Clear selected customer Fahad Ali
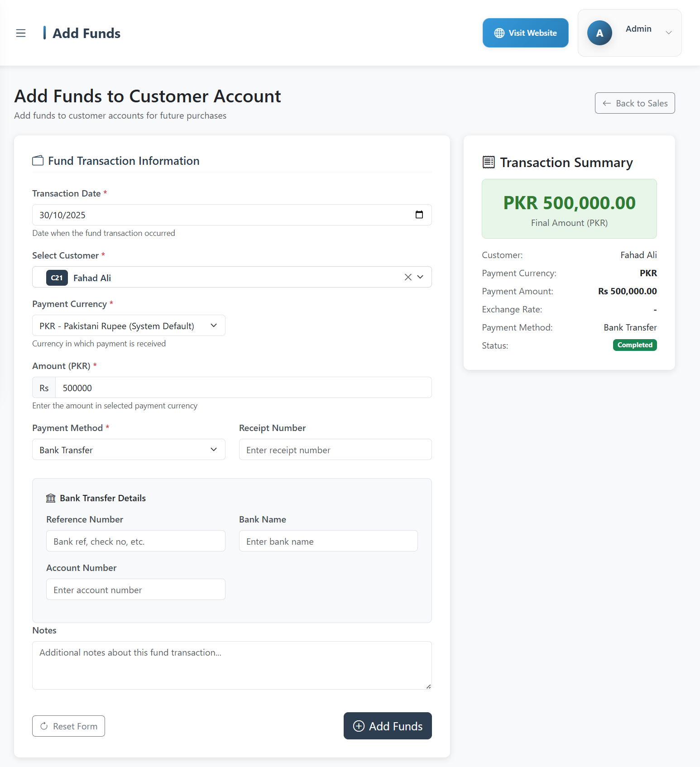 click(x=408, y=277)
